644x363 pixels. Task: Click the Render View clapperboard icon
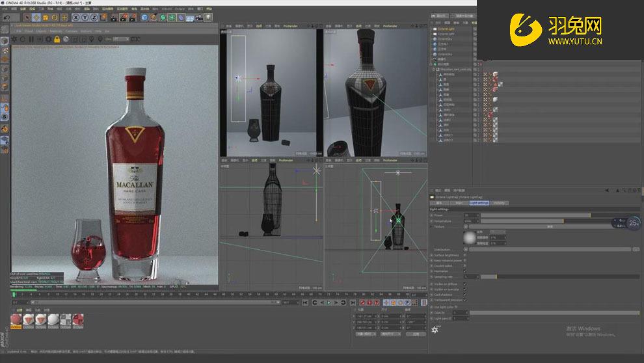tap(114, 18)
